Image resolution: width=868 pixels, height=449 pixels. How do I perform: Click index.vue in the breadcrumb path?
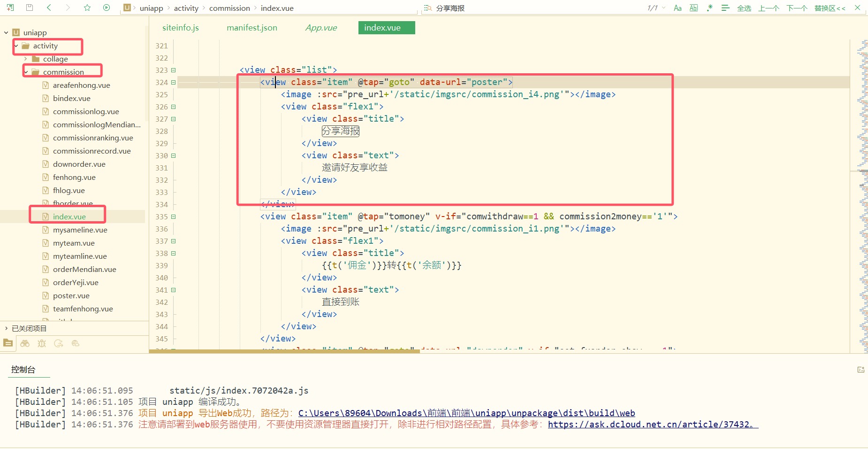[277, 8]
